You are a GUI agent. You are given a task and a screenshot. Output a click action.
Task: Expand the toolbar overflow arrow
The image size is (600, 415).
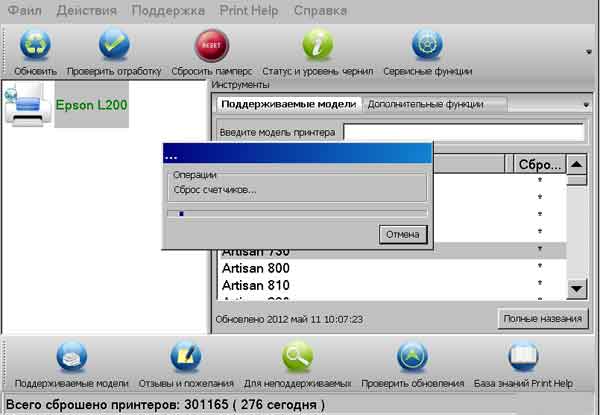click(x=588, y=49)
